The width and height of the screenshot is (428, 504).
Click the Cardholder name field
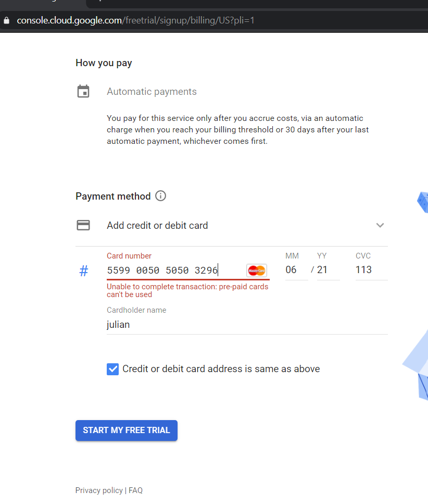coord(245,325)
